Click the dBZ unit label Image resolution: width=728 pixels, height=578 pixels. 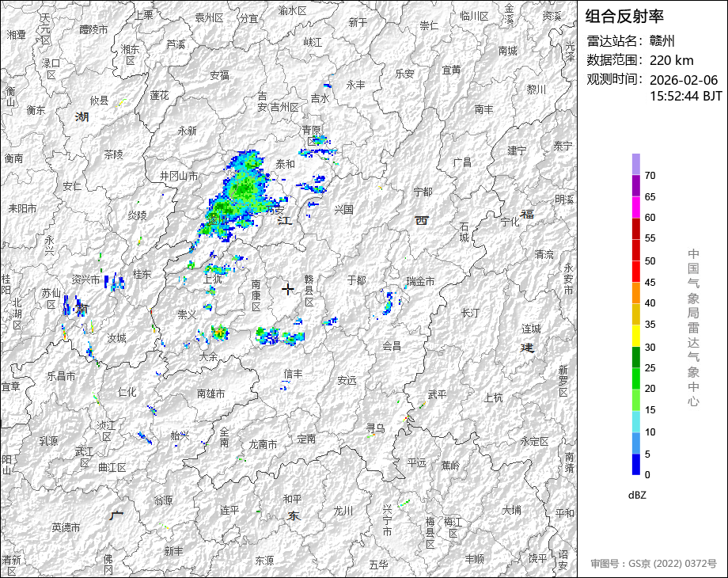point(637,495)
